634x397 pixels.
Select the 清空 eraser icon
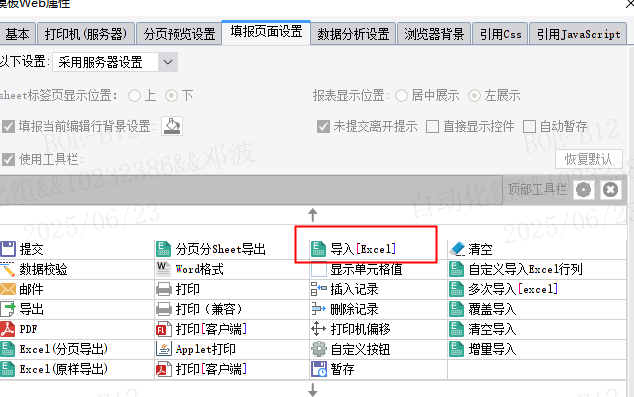click(457, 249)
